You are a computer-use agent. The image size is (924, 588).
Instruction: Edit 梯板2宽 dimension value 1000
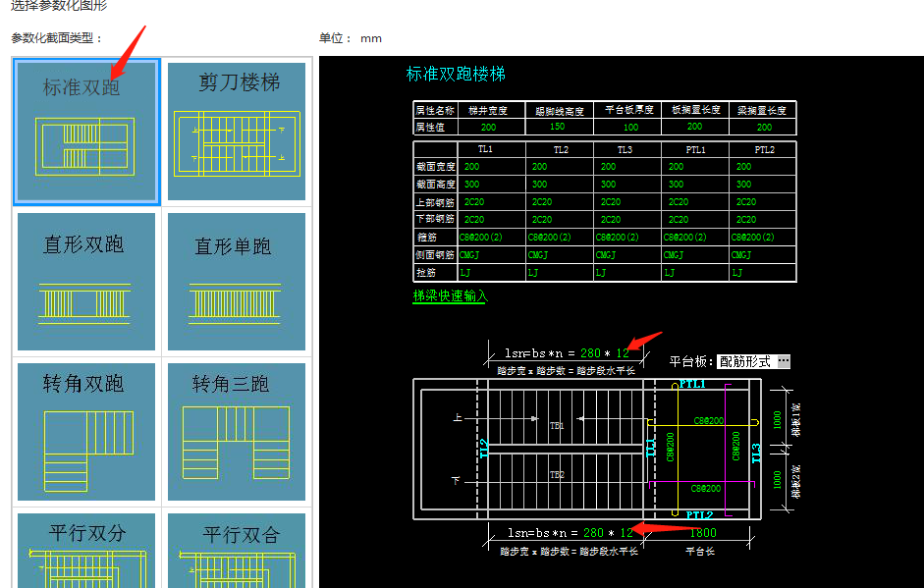tap(778, 480)
